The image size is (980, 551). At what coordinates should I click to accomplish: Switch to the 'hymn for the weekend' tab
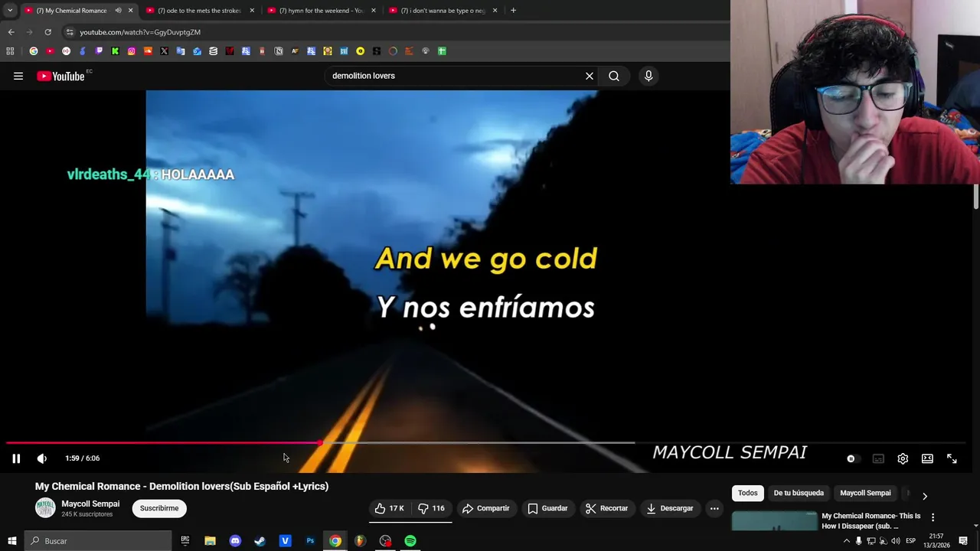320,11
